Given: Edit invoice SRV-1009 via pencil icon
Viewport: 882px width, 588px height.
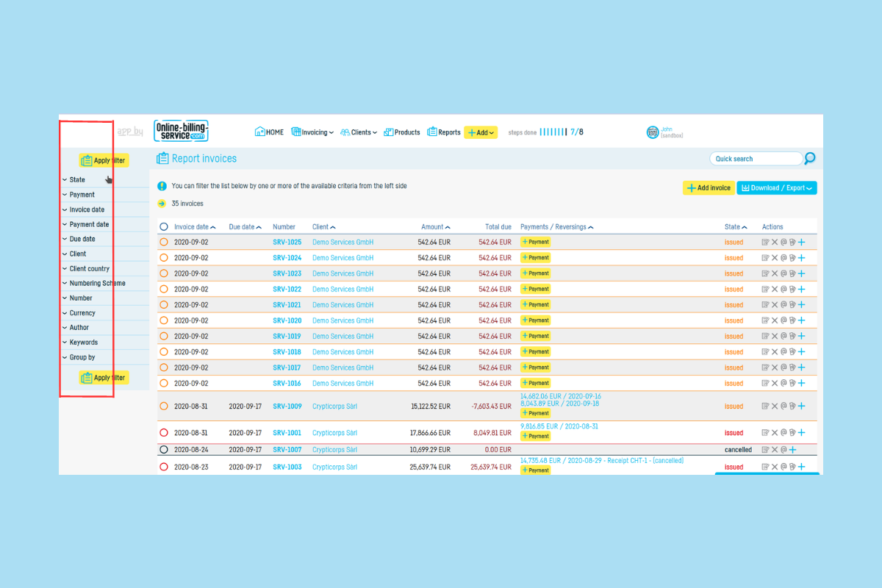Looking at the screenshot, I should coord(765,406).
